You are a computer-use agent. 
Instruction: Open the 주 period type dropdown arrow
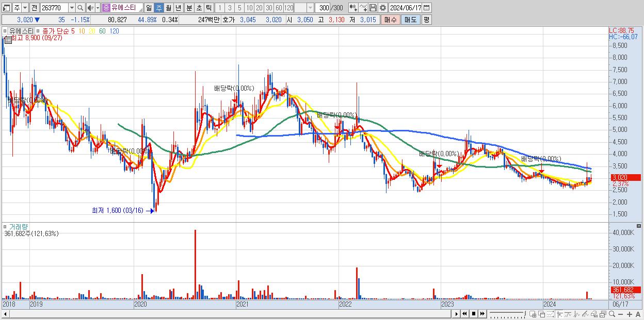[25, 8]
